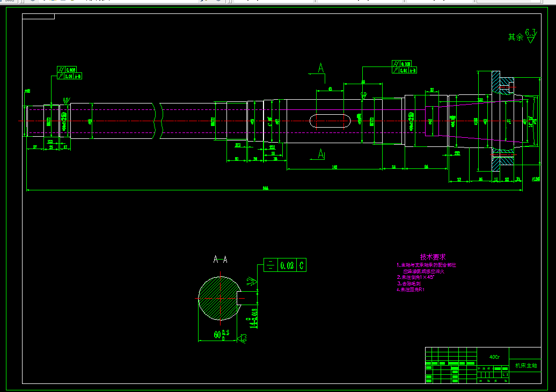Select the upper section marker letter A
Screen dimensions: 556x392
321,68
